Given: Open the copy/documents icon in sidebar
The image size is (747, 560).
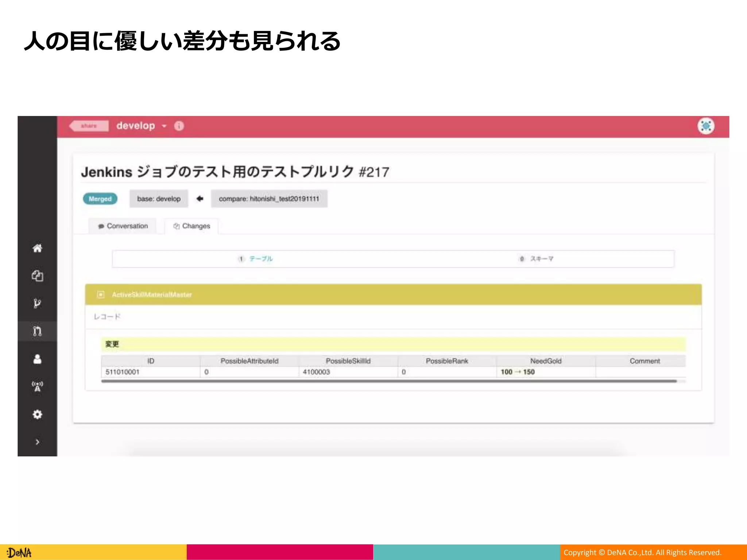Looking at the screenshot, I should (x=37, y=276).
